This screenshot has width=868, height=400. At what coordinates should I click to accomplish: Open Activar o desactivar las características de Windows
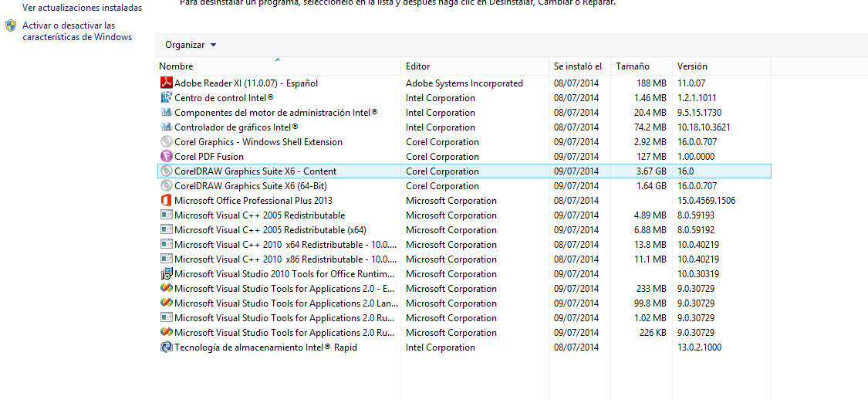[77, 32]
